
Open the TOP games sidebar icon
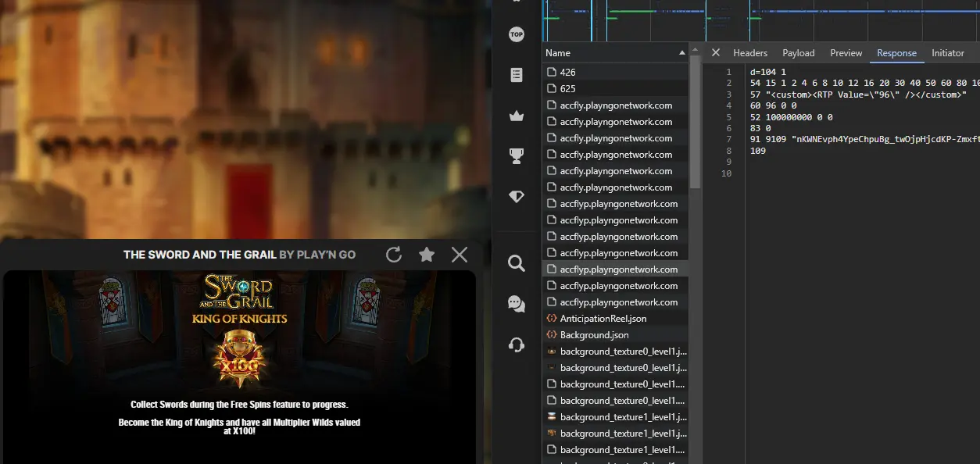coord(516,34)
